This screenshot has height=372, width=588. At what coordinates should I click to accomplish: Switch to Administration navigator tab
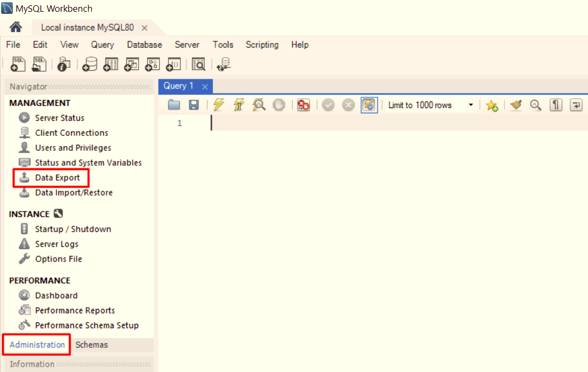(37, 345)
